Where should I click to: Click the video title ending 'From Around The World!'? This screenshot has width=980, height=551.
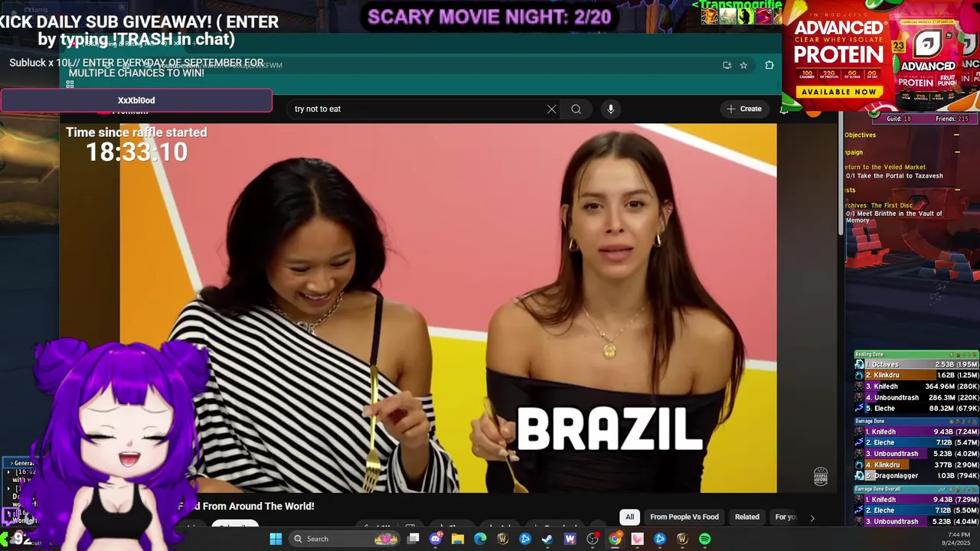(247, 506)
